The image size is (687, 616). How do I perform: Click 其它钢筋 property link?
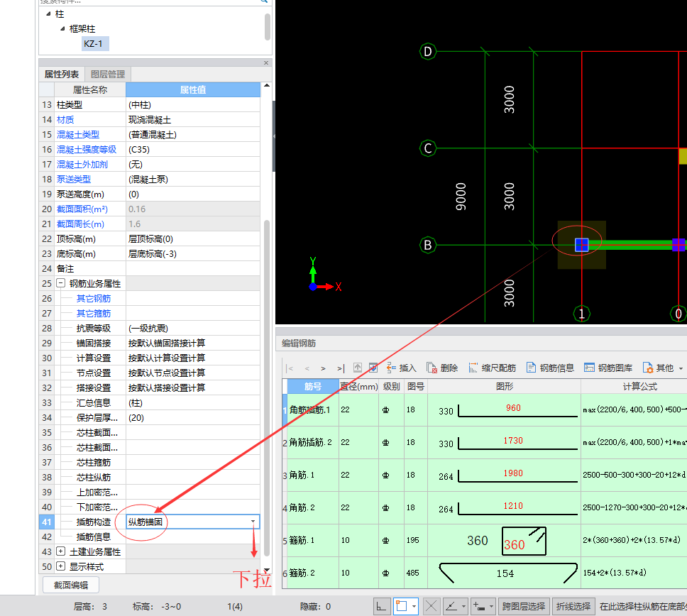tap(93, 298)
